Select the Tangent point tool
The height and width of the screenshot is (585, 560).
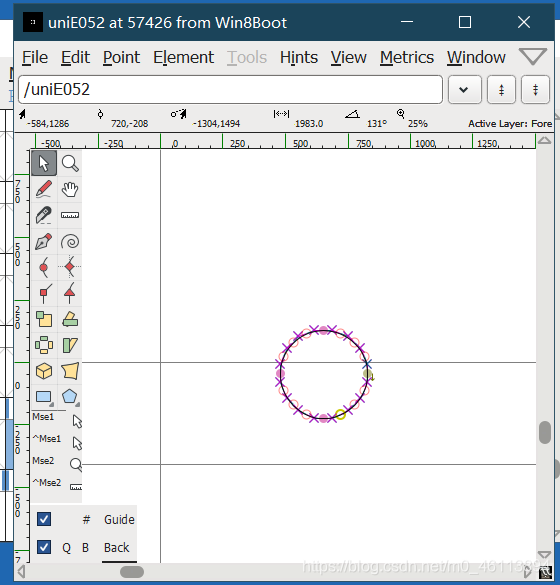click(70, 293)
